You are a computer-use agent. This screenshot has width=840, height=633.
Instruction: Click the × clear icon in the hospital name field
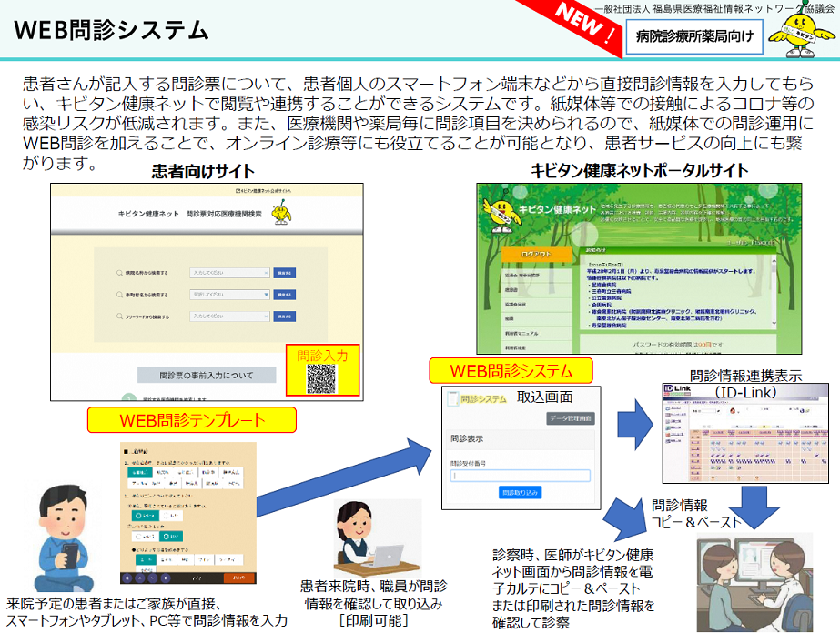pyautogui.click(x=267, y=273)
